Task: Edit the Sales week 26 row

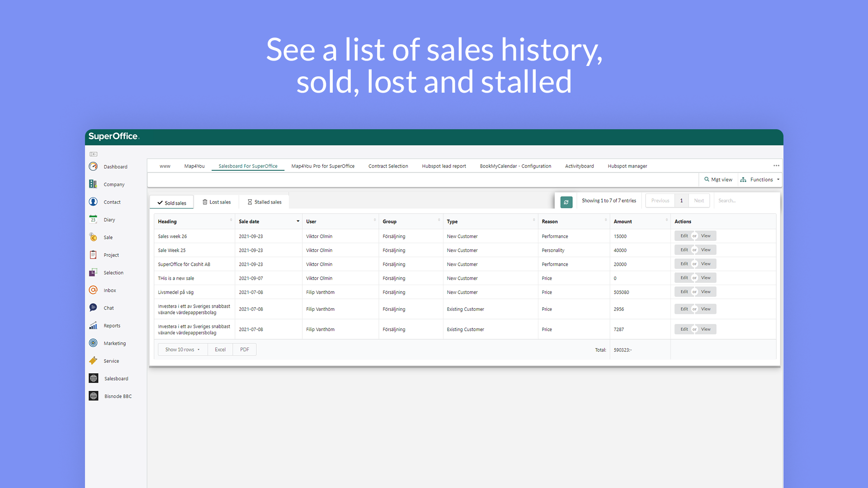Action: pyautogui.click(x=684, y=236)
